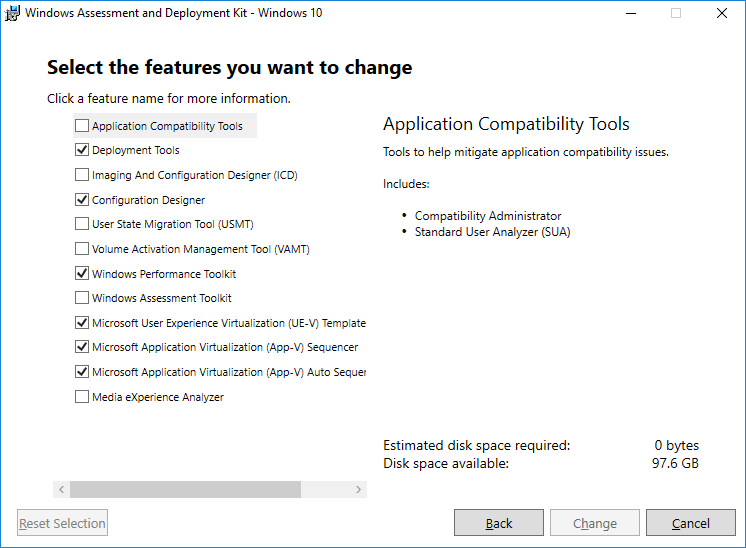Image resolution: width=746 pixels, height=548 pixels.
Task: Click the scroll left arrow of feature list
Action: pyautogui.click(x=61, y=489)
